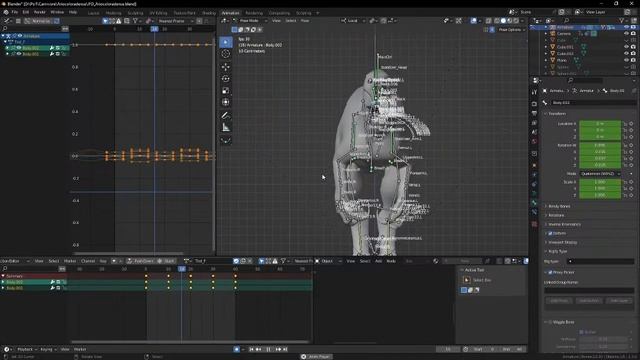Image resolution: width=640 pixels, height=360 pixels.
Task: Jump to the end frame playback button
Action: 285,349
